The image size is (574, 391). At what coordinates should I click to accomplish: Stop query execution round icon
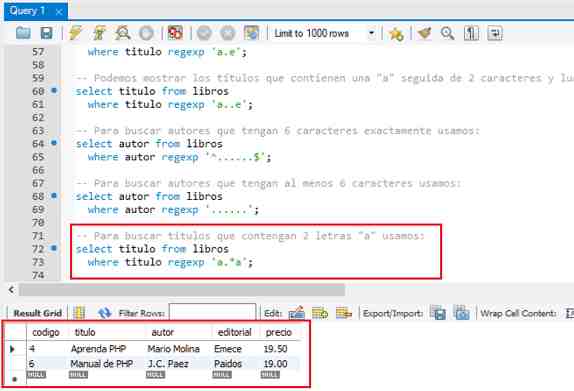click(146, 33)
